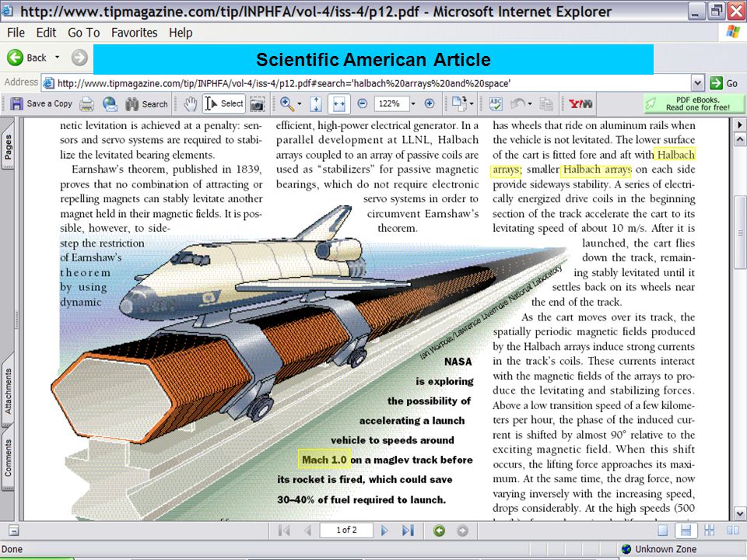747x560 pixels.
Task: Open the Attachments side panel tab
Action: [8, 391]
